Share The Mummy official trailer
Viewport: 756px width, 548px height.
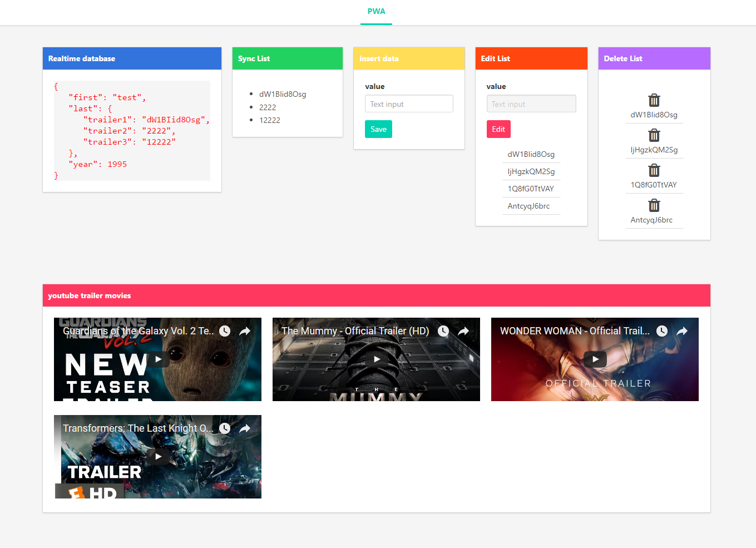pos(463,331)
